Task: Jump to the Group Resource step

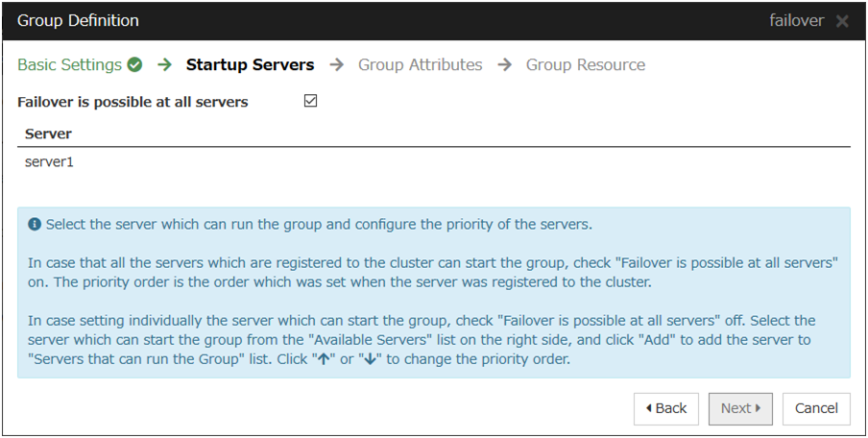Action: click(x=585, y=65)
